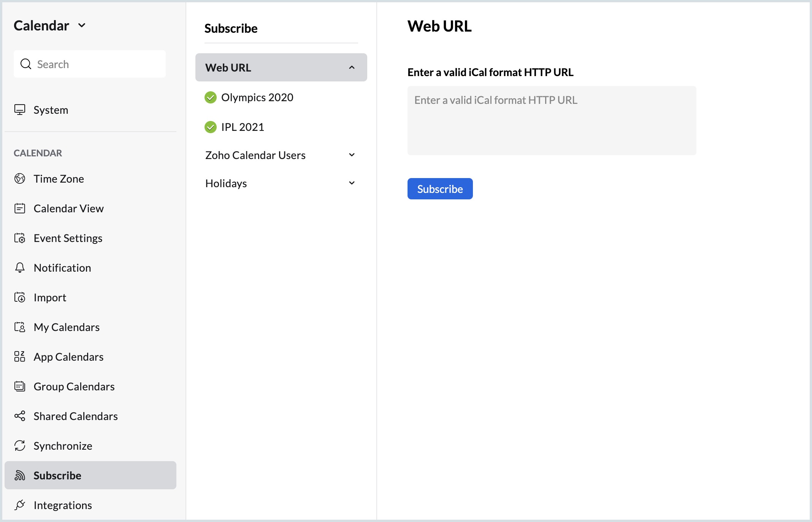This screenshot has height=522, width=812.
Task: Click the Import calendar icon
Action: click(x=20, y=298)
